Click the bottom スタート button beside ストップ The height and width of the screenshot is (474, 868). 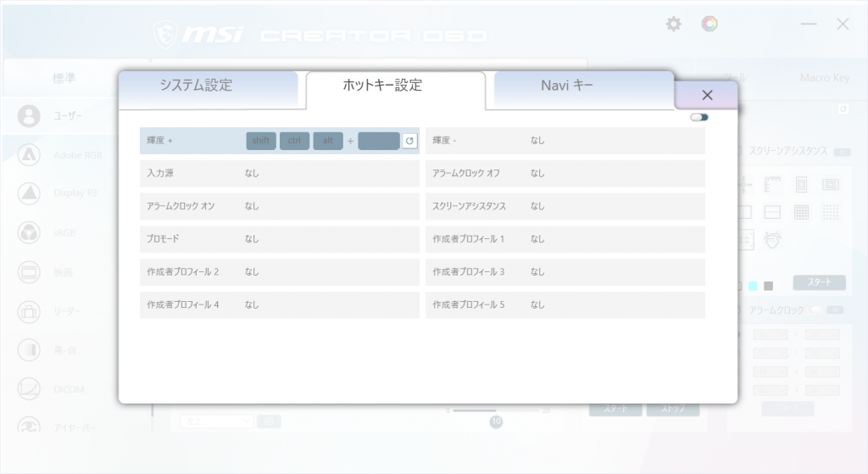[615, 410]
